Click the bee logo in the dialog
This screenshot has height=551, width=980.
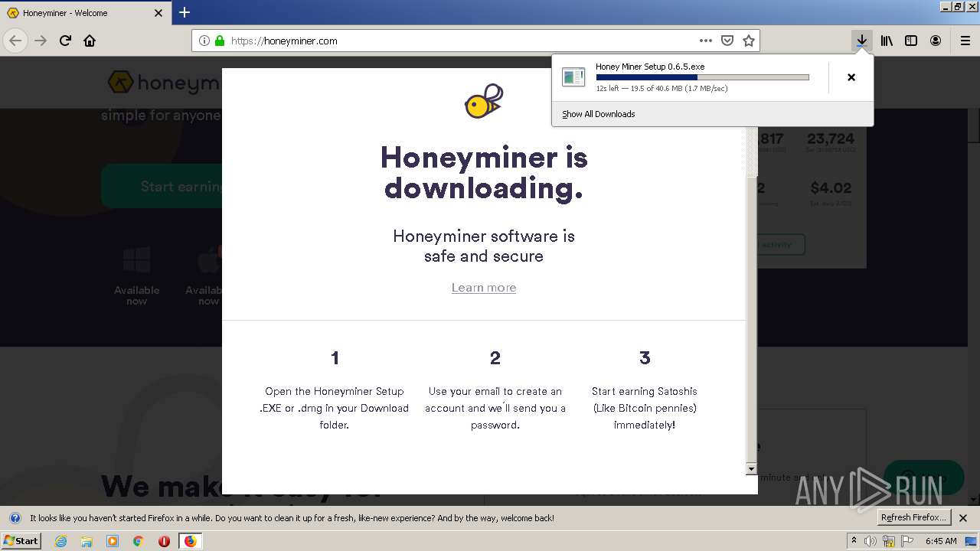[x=484, y=101]
